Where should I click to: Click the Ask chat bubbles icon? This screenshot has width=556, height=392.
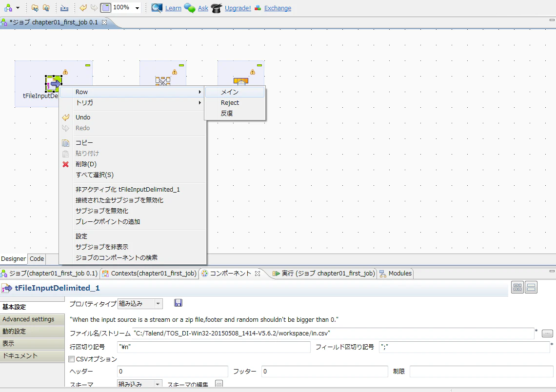click(x=190, y=8)
